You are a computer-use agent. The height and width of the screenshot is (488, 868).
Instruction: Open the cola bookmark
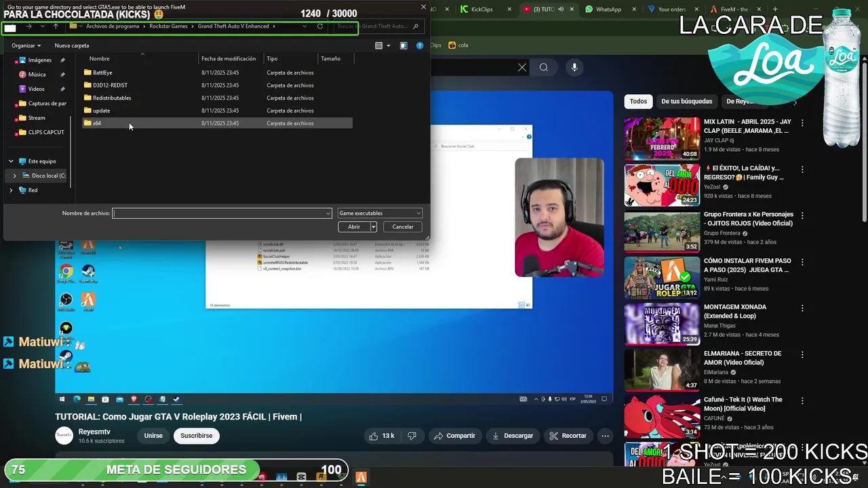tap(458, 45)
